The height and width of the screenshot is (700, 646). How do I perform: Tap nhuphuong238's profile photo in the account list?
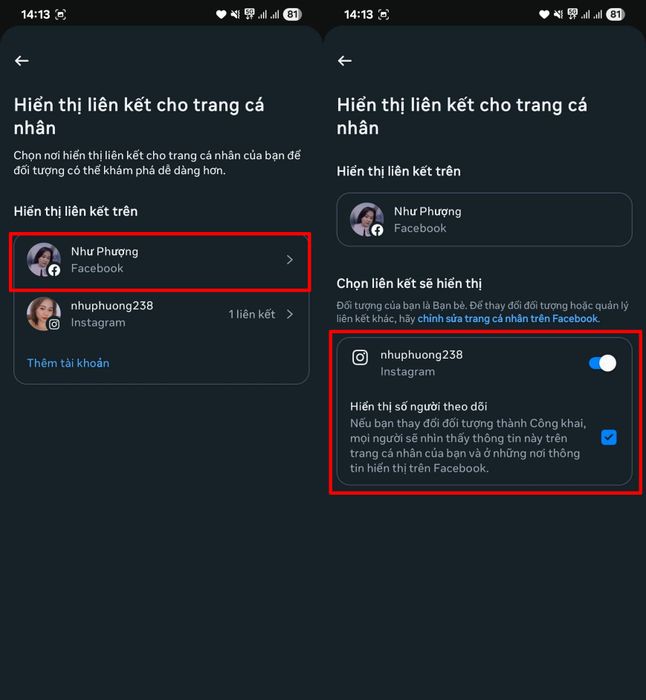click(x=43, y=312)
